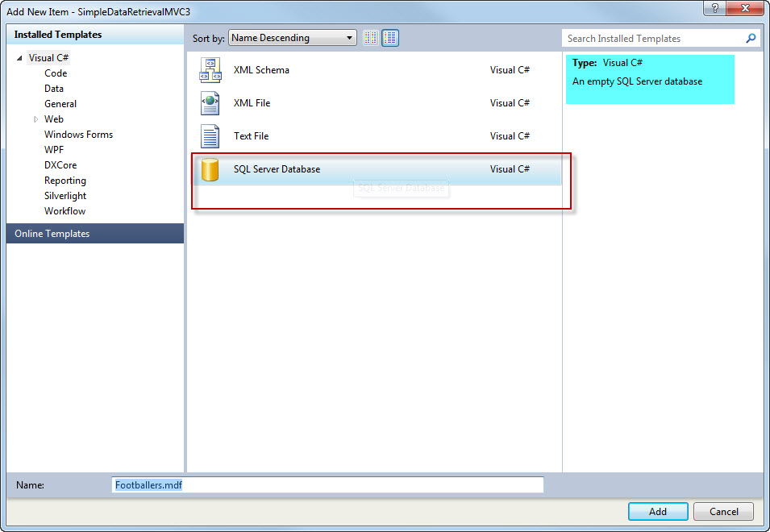
Task: Select the Windows Forms category
Action: coord(78,135)
